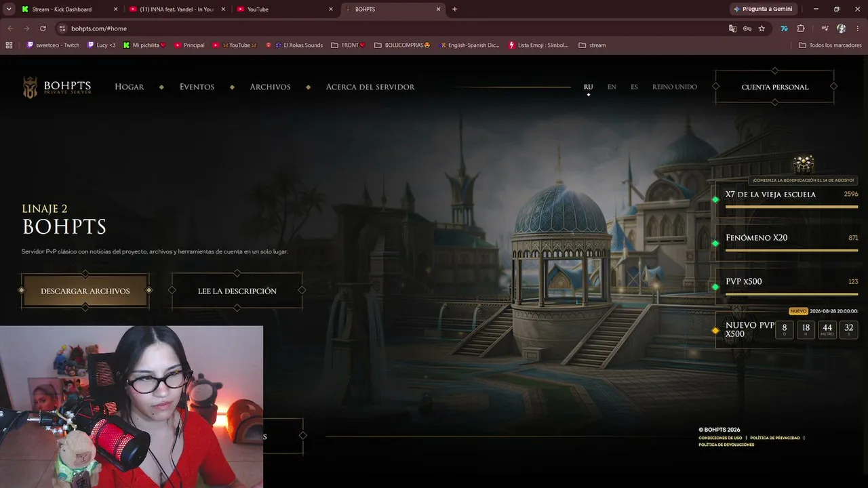Image resolution: width=868 pixels, height=488 pixels.
Task: Open the Chrome profile avatar
Action: point(841,28)
